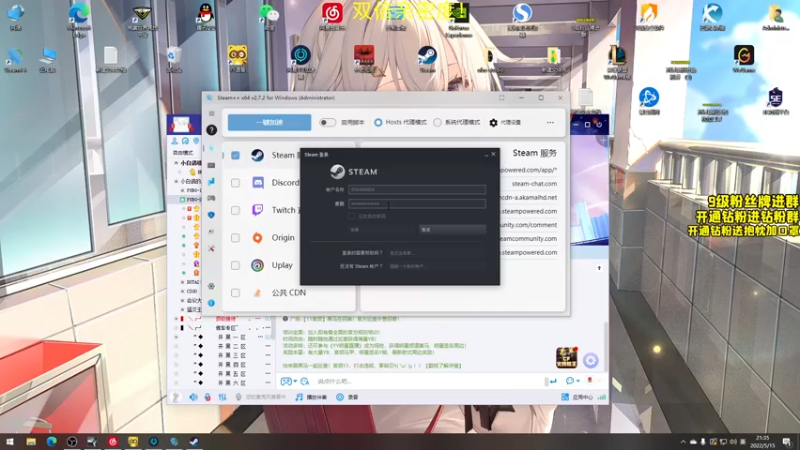The image size is (800, 450).
Task: Open proxy settings via the gear icon
Action: [493, 122]
